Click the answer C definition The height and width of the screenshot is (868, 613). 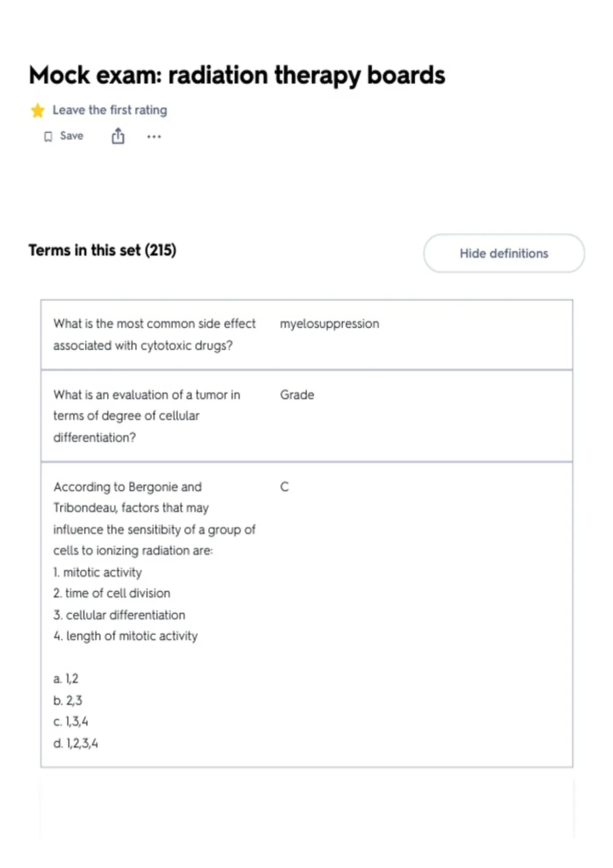coord(284,487)
